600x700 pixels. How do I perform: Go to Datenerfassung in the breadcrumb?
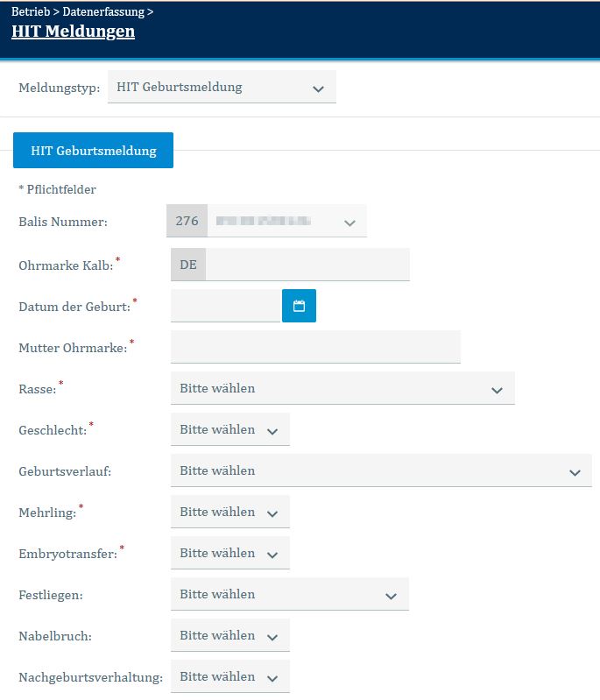(103, 11)
